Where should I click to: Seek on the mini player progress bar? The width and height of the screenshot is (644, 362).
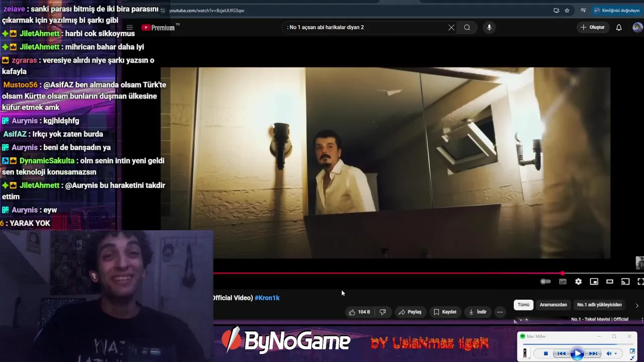tap(578, 344)
